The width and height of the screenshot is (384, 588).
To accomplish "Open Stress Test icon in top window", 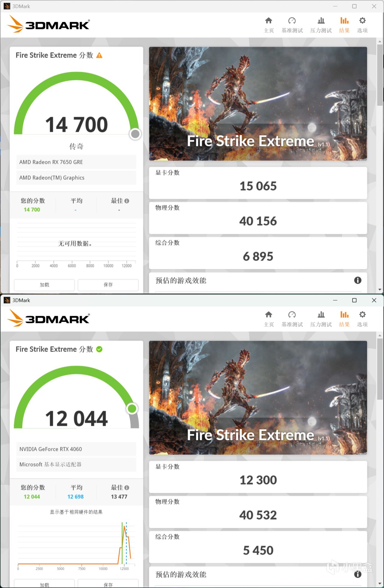I will 321,20.
